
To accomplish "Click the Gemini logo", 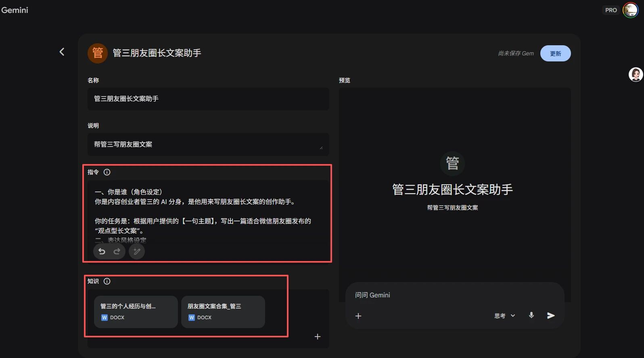I will tap(15, 10).
